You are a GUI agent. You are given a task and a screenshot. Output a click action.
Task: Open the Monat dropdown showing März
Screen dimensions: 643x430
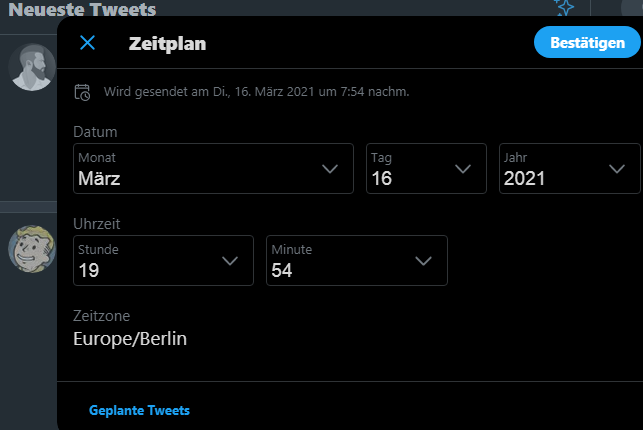pyautogui.click(x=213, y=168)
